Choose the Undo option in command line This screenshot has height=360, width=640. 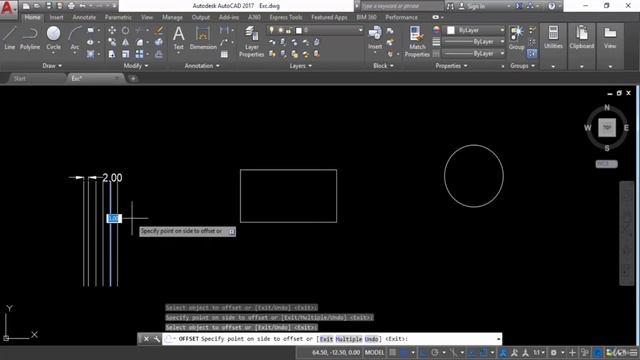pos(371,339)
